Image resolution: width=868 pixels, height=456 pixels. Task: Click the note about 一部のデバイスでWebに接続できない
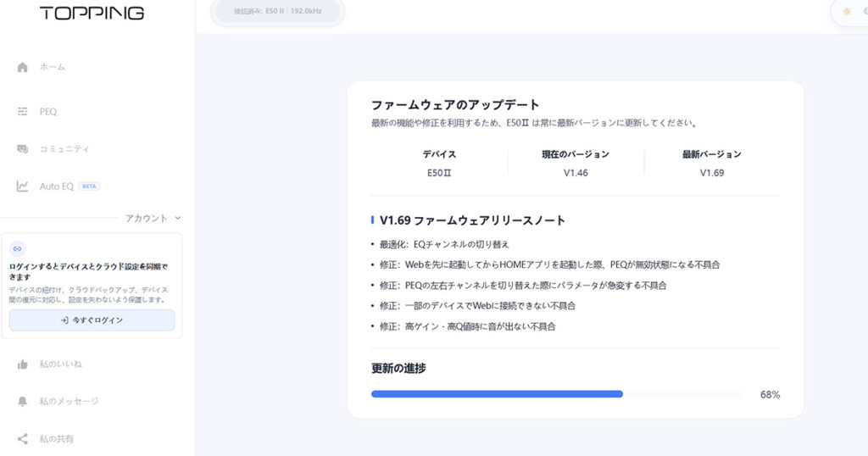[x=477, y=305]
